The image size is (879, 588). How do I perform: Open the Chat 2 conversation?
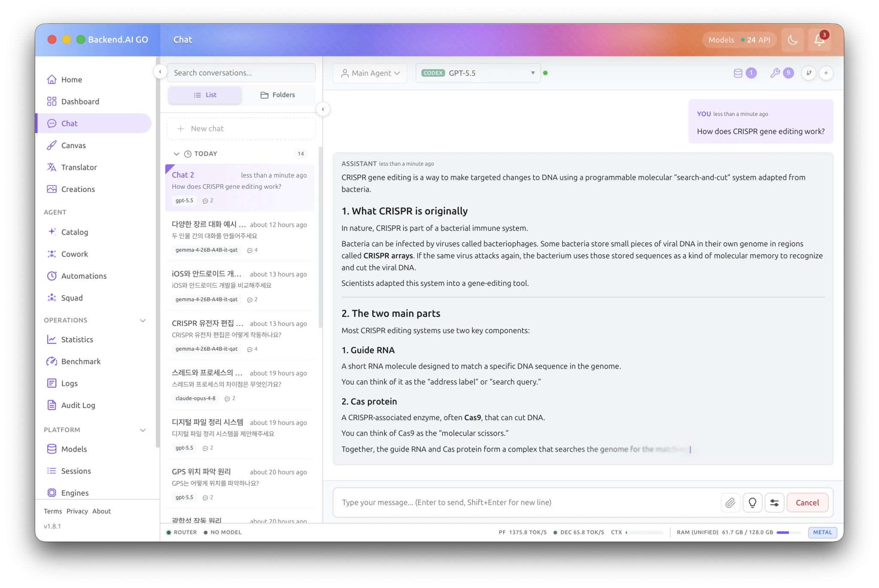point(239,187)
